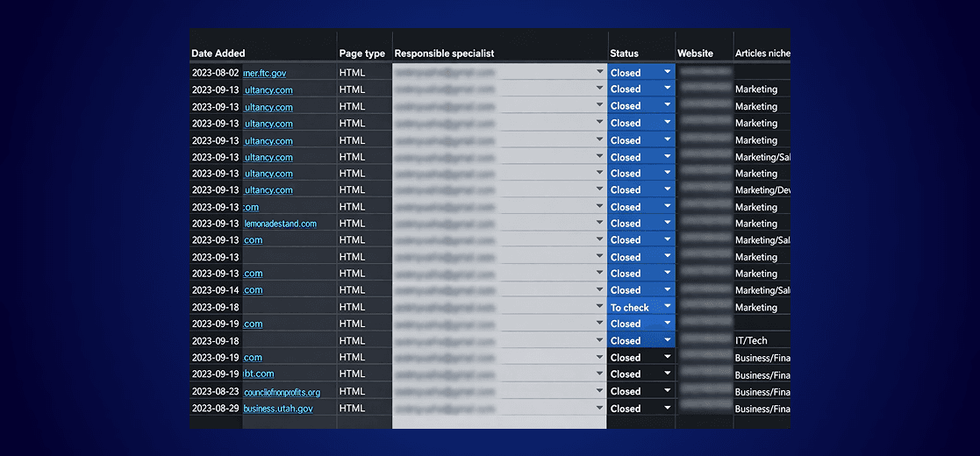Open Status dropdown in the ftc.gov row
This screenshot has height=456, width=980.
[667, 72]
